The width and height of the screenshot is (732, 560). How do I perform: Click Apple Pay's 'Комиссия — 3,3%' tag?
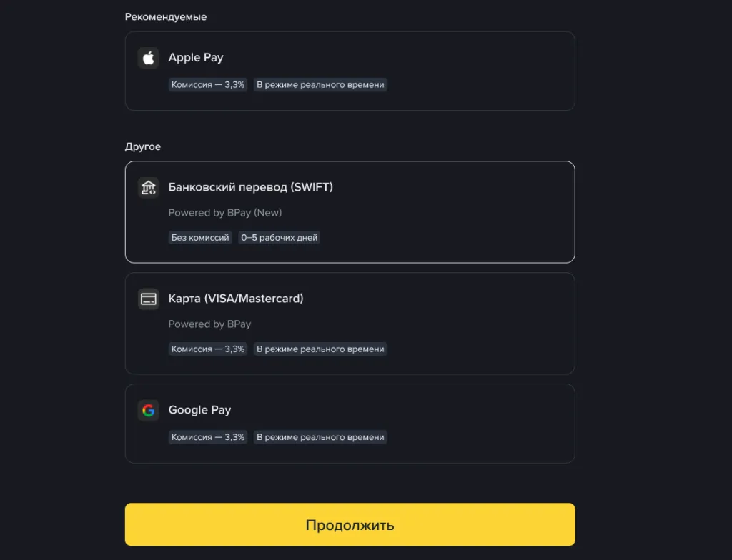click(208, 85)
